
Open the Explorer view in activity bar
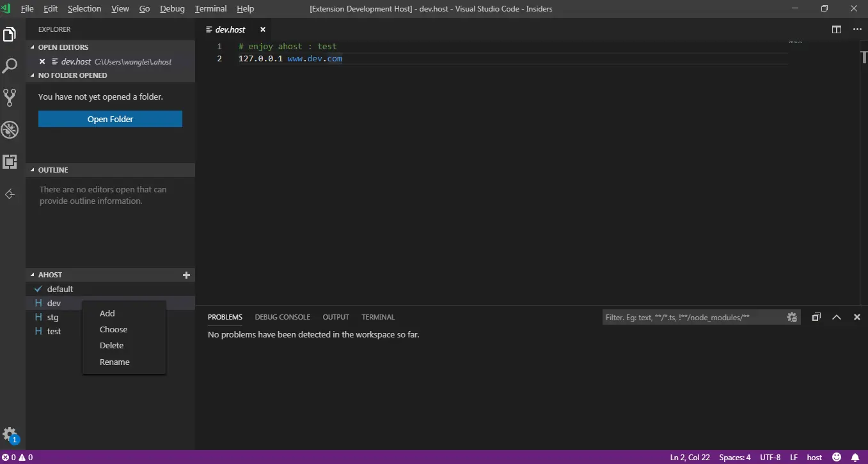pos(10,35)
